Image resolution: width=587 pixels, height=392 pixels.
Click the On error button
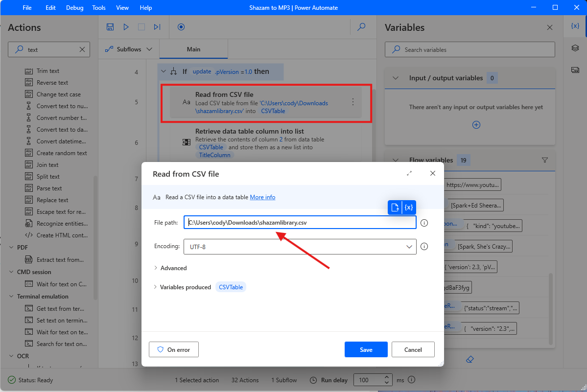pyautogui.click(x=173, y=349)
